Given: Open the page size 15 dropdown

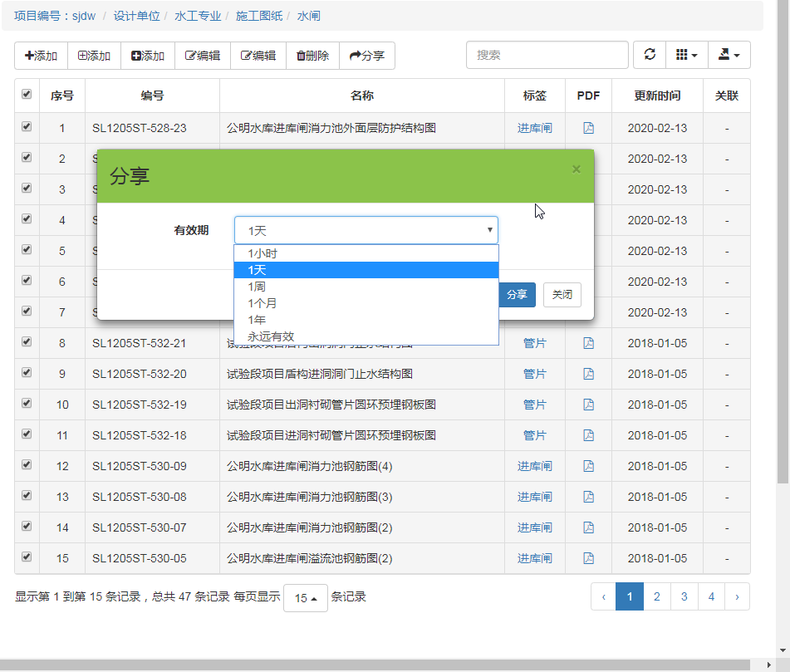Looking at the screenshot, I should coord(305,598).
